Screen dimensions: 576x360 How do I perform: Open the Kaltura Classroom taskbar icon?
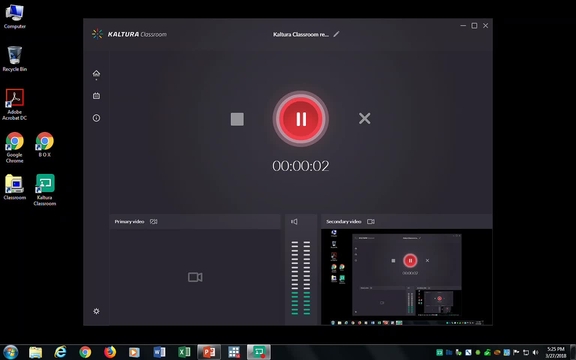click(x=259, y=352)
